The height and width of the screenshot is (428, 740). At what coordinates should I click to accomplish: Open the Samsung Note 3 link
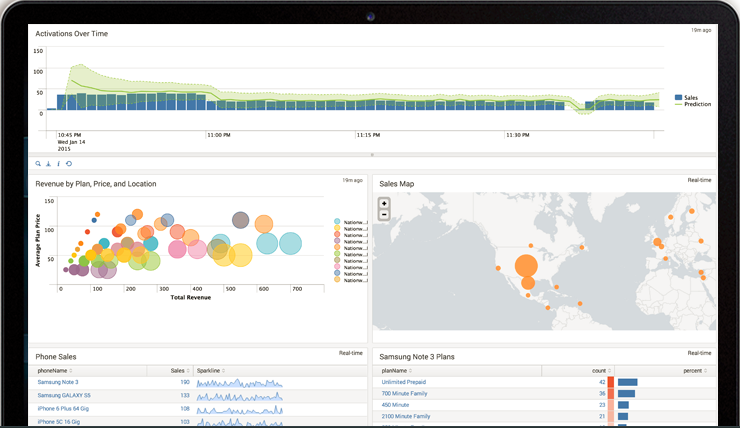pos(58,382)
